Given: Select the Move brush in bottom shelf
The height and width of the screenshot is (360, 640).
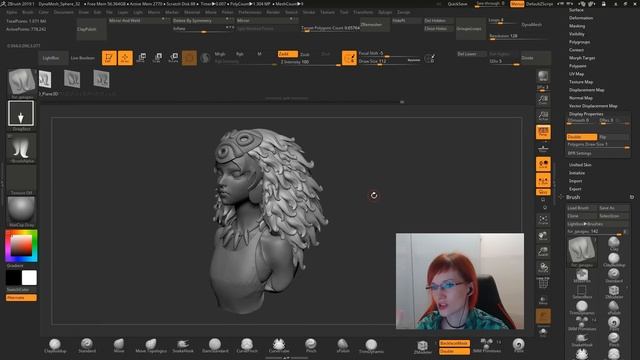Looking at the screenshot, I should pos(119,346).
